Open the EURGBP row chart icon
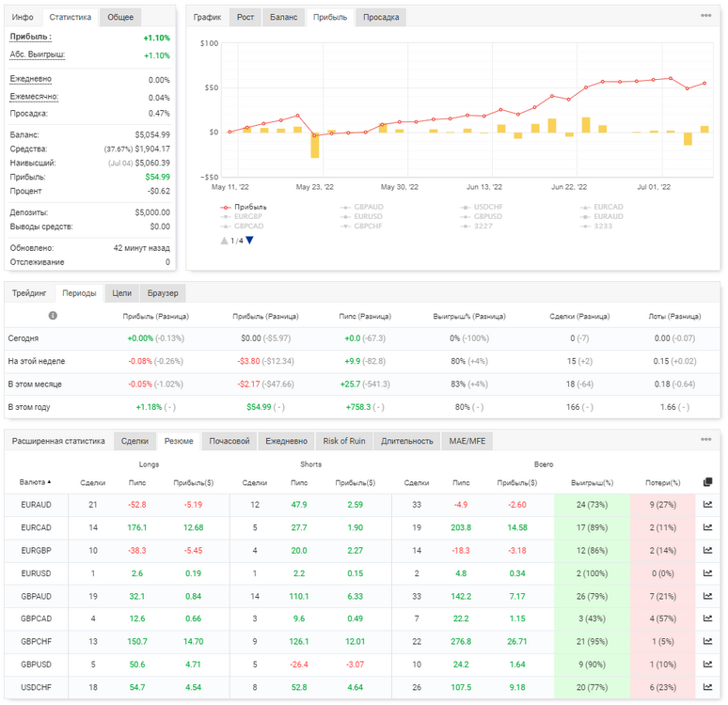 click(707, 551)
